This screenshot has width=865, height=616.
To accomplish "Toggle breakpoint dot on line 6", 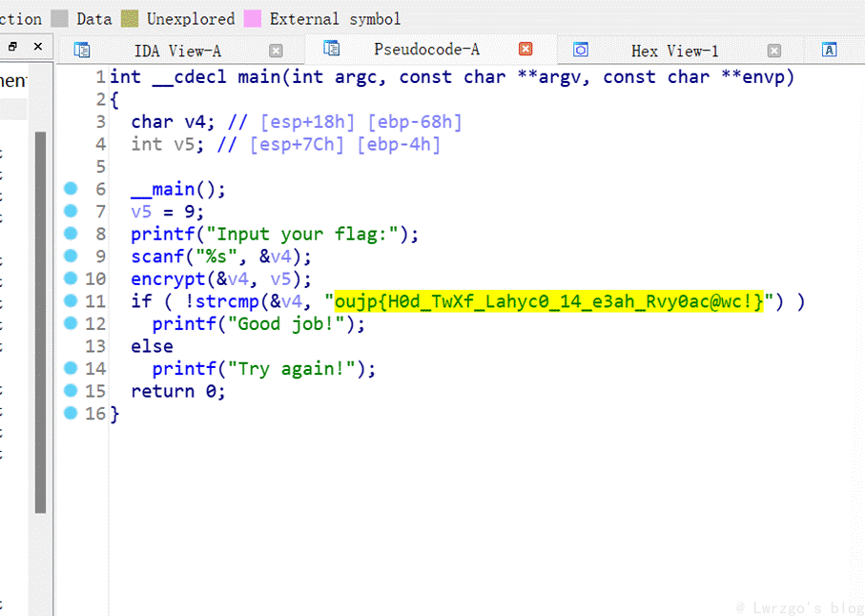I will point(71,189).
